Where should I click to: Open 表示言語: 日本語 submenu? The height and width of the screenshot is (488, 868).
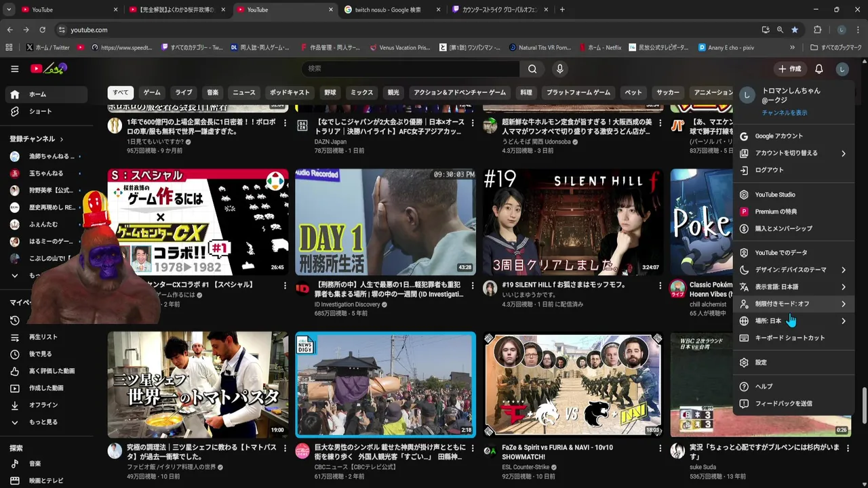coord(793,287)
